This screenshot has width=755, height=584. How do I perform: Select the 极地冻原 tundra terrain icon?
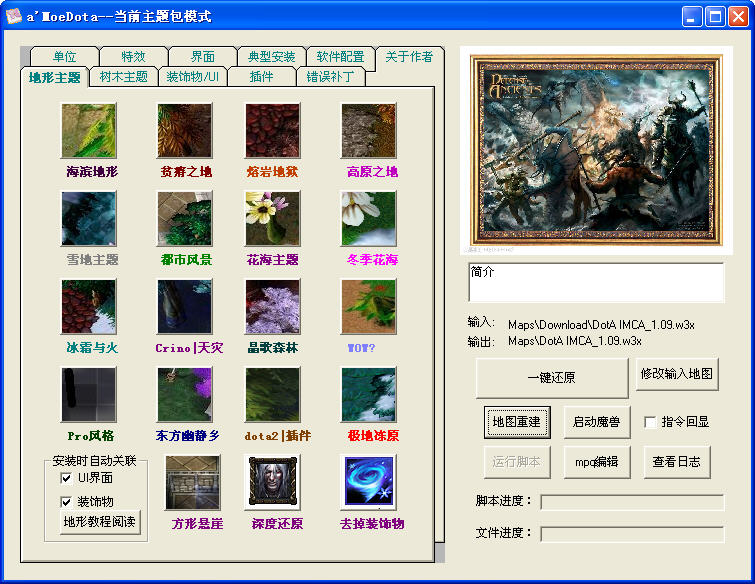pos(369,395)
